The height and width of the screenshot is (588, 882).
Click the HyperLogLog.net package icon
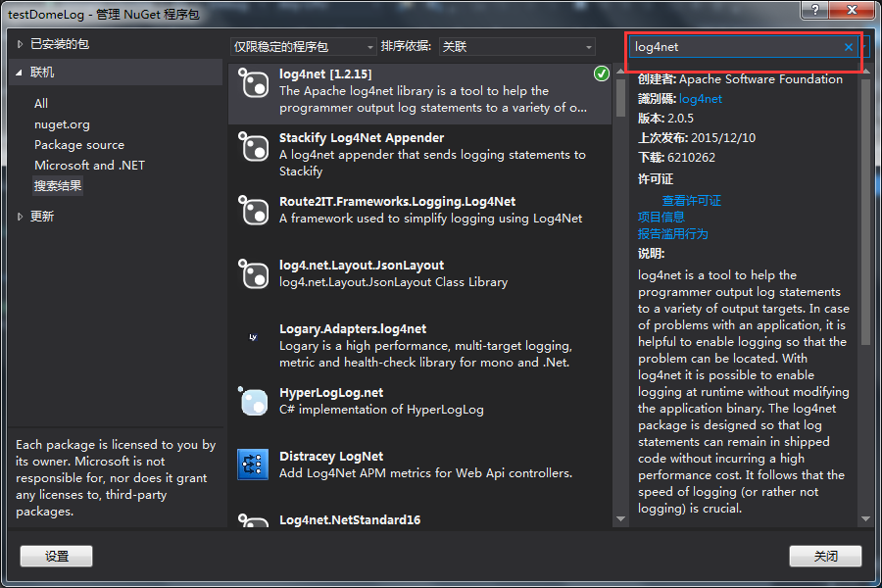coord(254,401)
